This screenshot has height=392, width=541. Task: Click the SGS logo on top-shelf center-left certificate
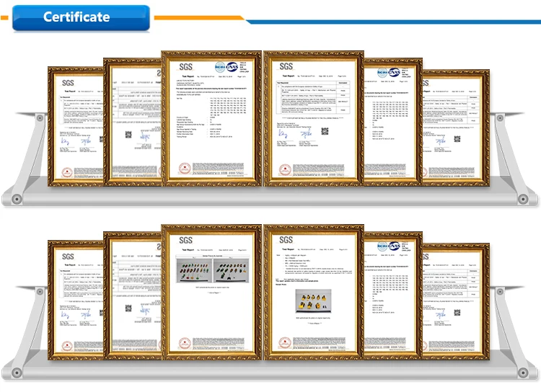pyautogui.click(x=185, y=67)
